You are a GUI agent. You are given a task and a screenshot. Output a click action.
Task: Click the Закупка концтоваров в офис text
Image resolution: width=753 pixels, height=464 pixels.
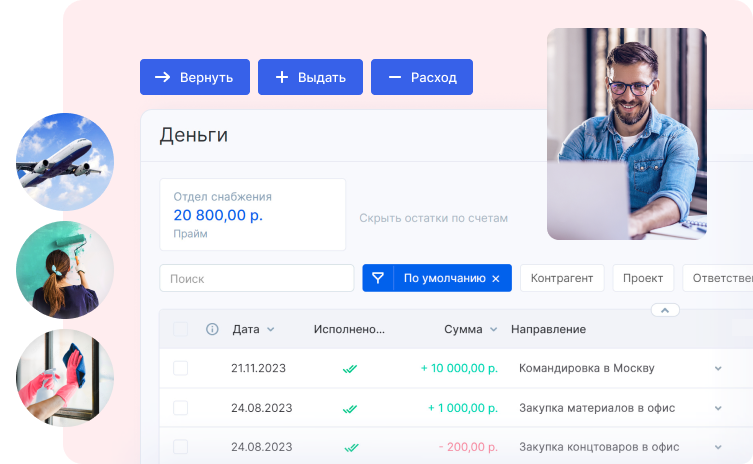coord(599,447)
